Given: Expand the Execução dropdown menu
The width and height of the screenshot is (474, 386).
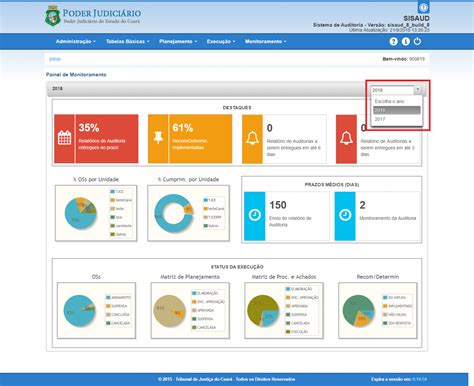Looking at the screenshot, I should [x=221, y=41].
